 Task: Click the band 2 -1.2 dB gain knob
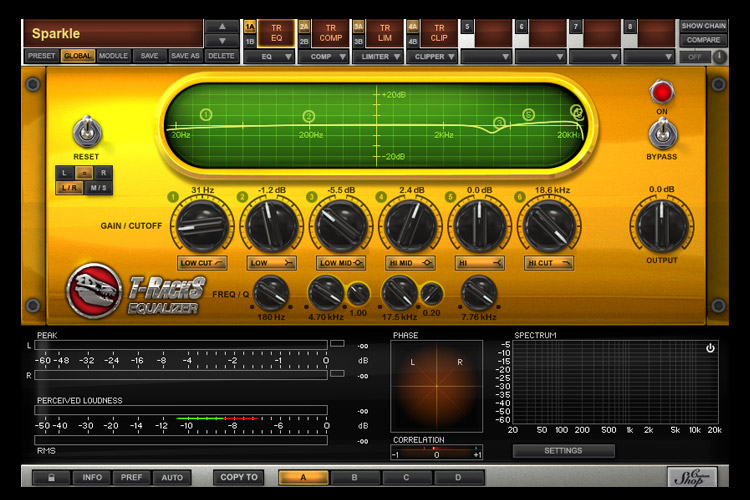272,226
